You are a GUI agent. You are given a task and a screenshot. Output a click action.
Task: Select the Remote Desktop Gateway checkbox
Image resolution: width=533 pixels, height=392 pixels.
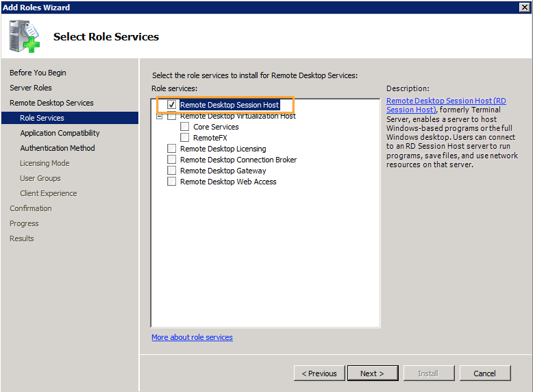pos(171,171)
